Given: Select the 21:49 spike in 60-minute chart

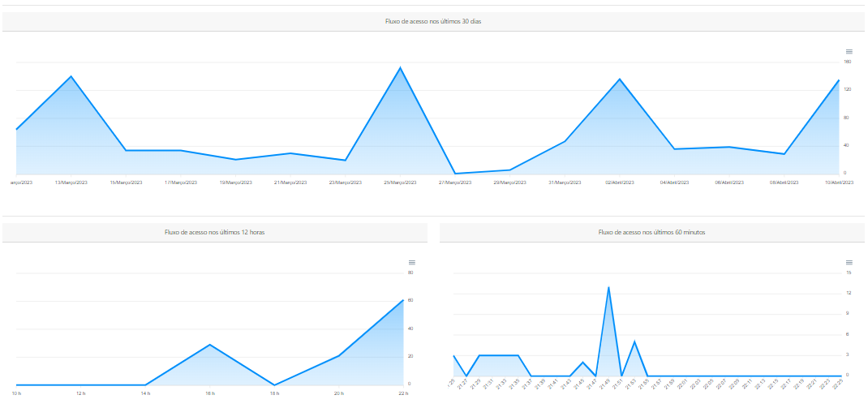Looking at the screenshot, I should [608, 286].
